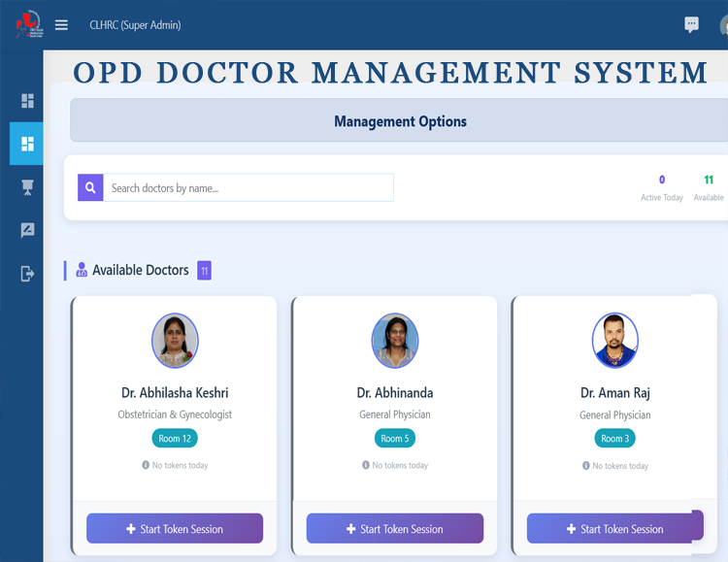Viewport: 728px width, 562px height.
Task: Start Token Session for Dr. Abhilasha Keshri
Action: pos(175,529)
